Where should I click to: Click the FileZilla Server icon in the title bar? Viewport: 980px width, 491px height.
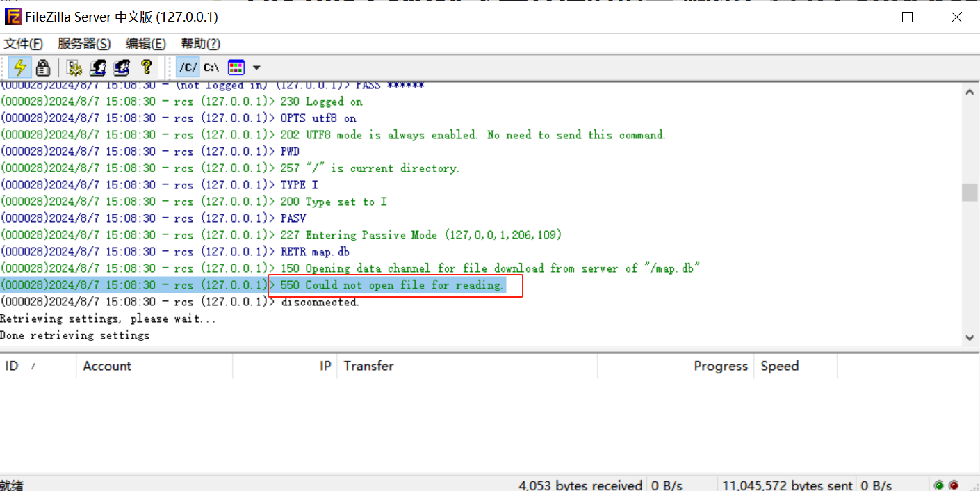pyautogui.click(x=13, y=17)
